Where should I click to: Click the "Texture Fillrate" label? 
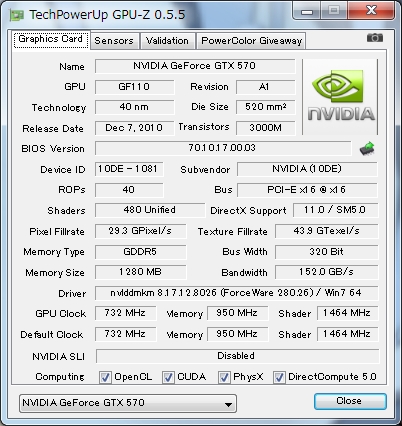232,232
